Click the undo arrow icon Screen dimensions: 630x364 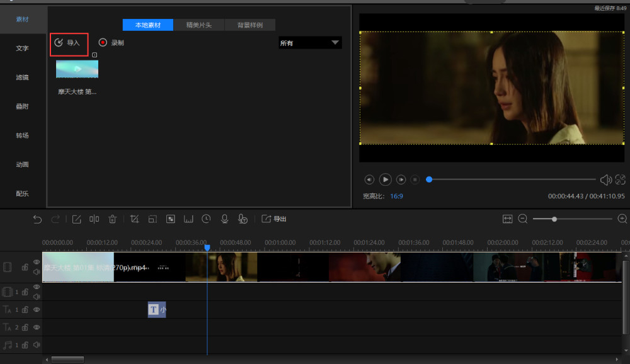37,219
